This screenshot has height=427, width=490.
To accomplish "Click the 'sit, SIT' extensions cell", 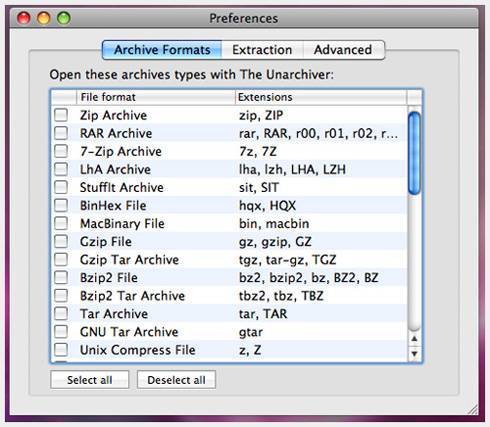I will [x=259, y=187].
